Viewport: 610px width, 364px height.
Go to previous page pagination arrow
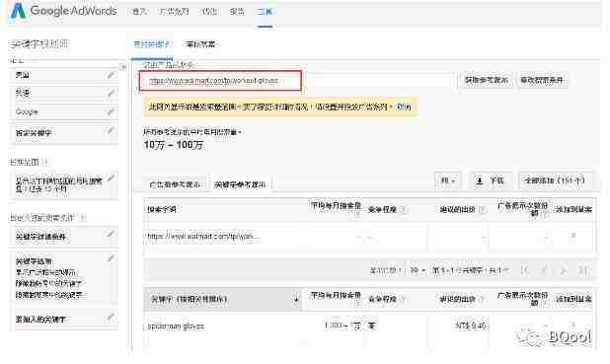[x=545, y=270]
